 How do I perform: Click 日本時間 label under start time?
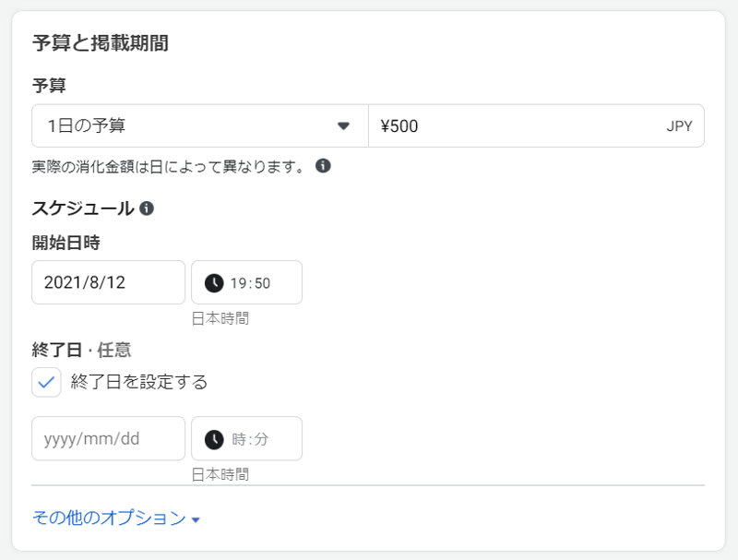coord(220,318)
